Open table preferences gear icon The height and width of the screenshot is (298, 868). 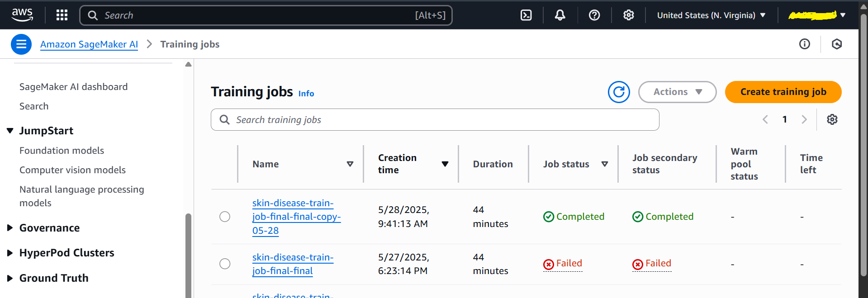(x=832, y=119)
